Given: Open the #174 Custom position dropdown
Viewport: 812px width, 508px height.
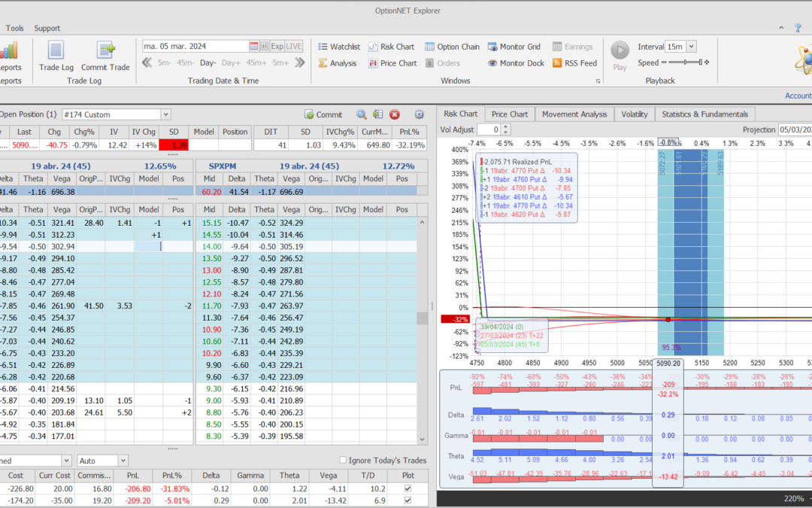Looking at the screenshot, I should coord(165,114).
